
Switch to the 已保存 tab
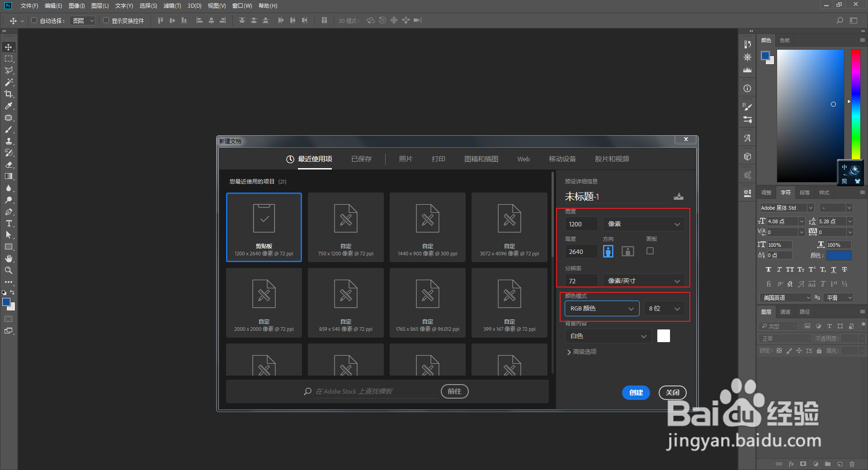pos(361,159)
